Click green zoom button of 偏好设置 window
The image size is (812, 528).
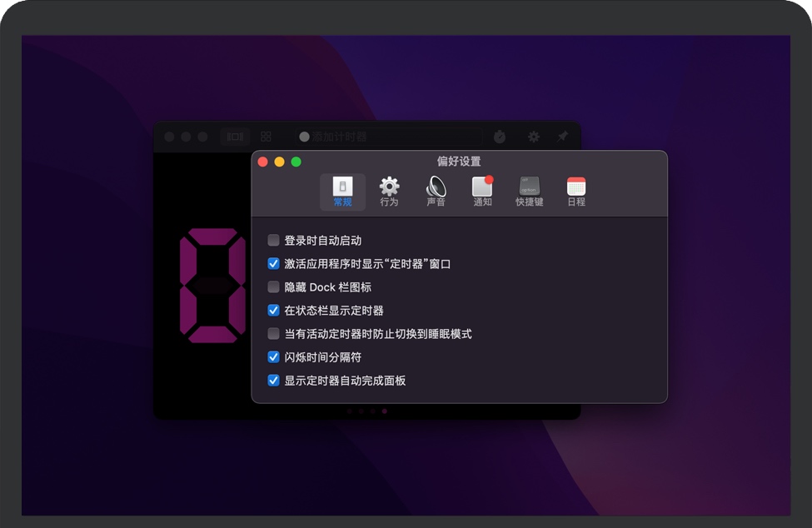click(x=296, y=162)
